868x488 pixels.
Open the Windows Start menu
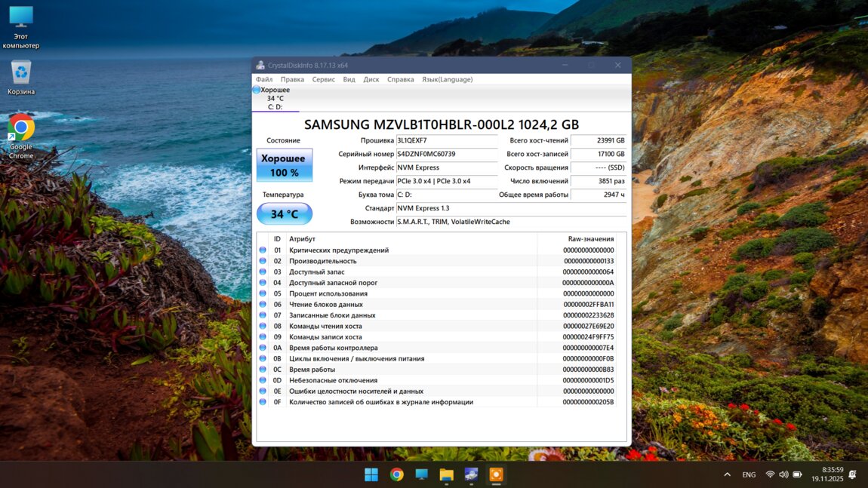tap(371, 474)
